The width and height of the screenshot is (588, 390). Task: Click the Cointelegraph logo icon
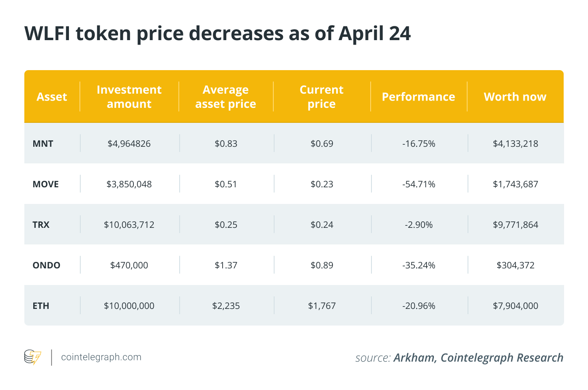click(33, 357)
